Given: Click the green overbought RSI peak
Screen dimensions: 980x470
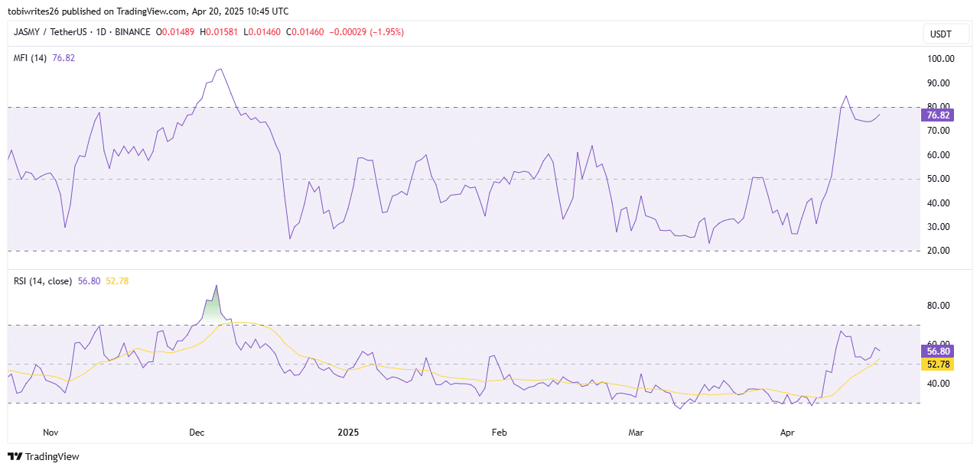Looking at the screenshot, I should (215, 302).
